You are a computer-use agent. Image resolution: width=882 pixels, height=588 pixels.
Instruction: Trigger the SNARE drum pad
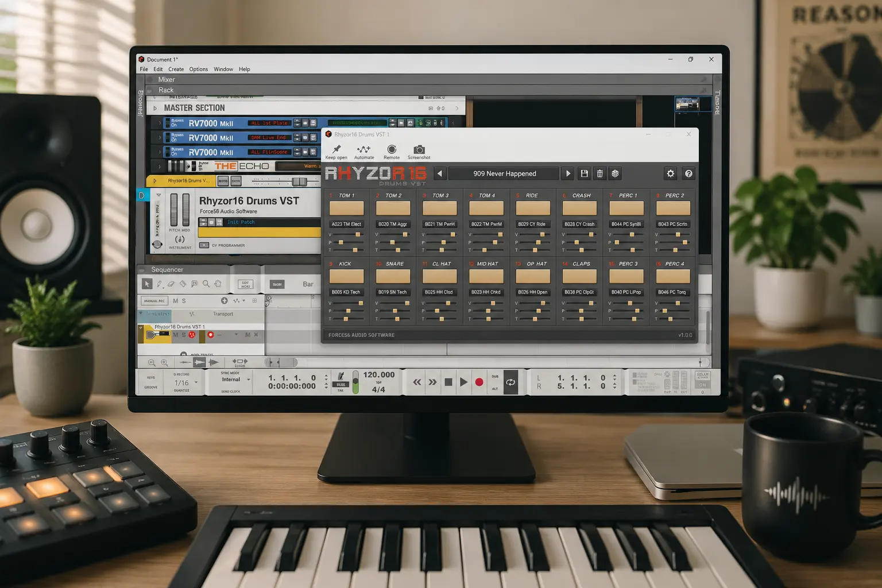393,276
